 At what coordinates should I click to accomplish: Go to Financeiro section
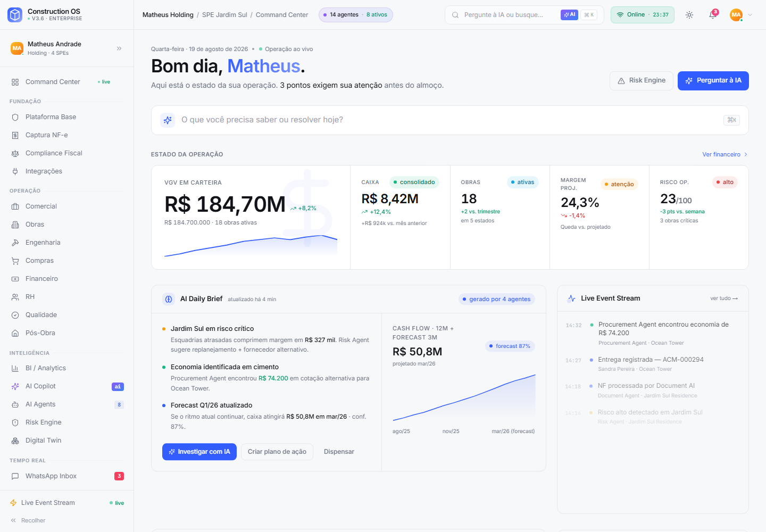66,279
